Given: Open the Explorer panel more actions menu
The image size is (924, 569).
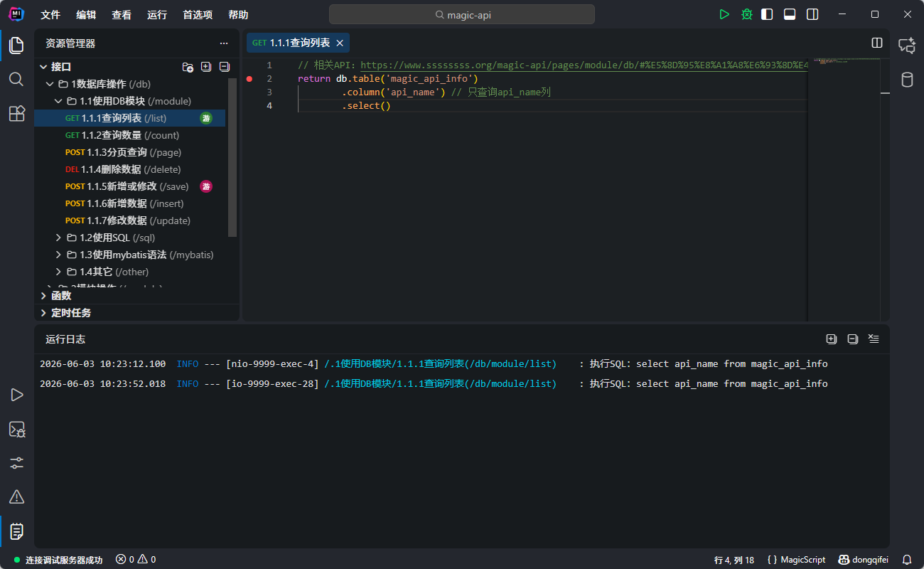Looking at the screenshot, I should [x=224, y=43].
